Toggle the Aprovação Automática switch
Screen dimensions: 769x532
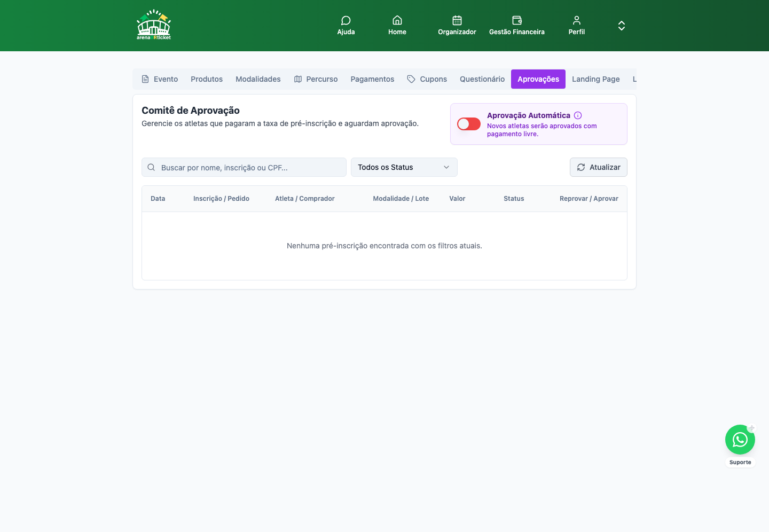click(x=469, y=124)
